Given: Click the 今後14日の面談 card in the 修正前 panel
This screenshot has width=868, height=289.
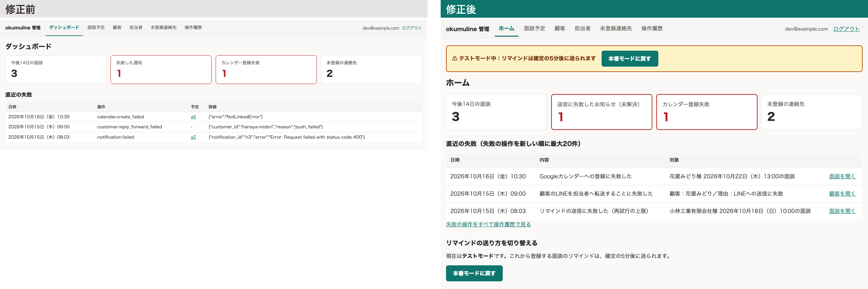Looking at the screenshot, I should [56, 70].
